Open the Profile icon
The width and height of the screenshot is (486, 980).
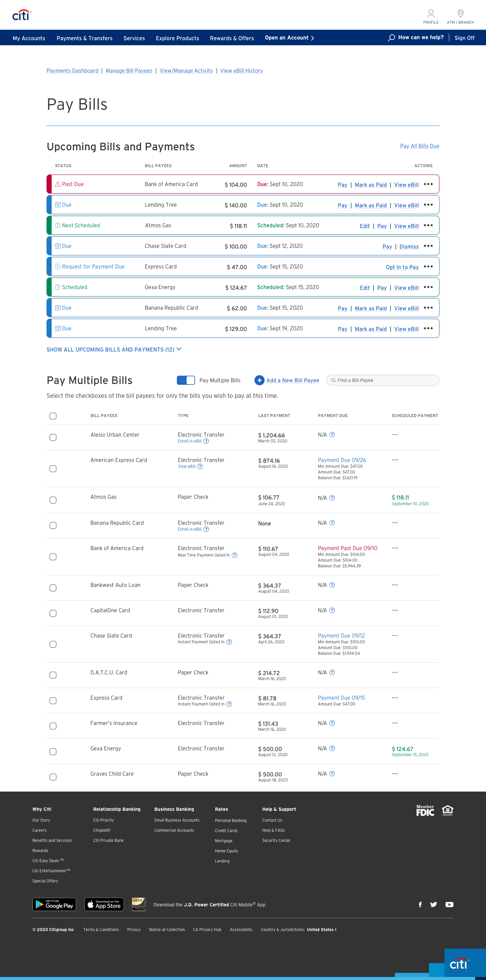click(x=430, y=17)
